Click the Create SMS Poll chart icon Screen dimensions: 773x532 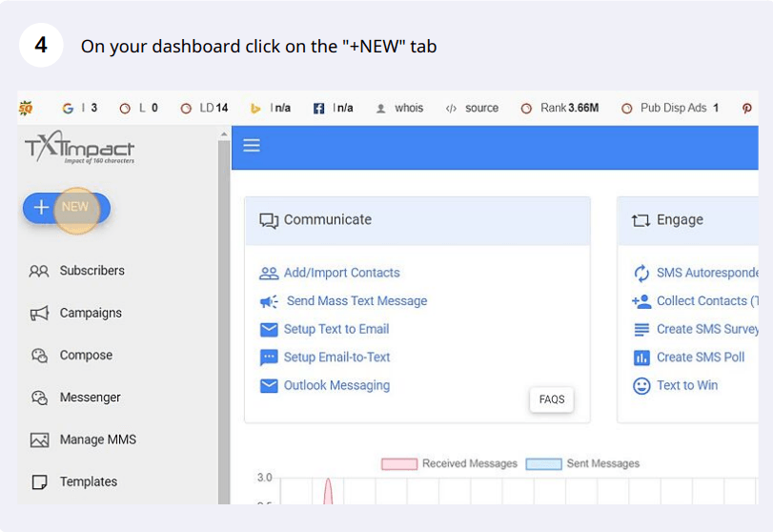pyautogui.click(x=641, y=358)
